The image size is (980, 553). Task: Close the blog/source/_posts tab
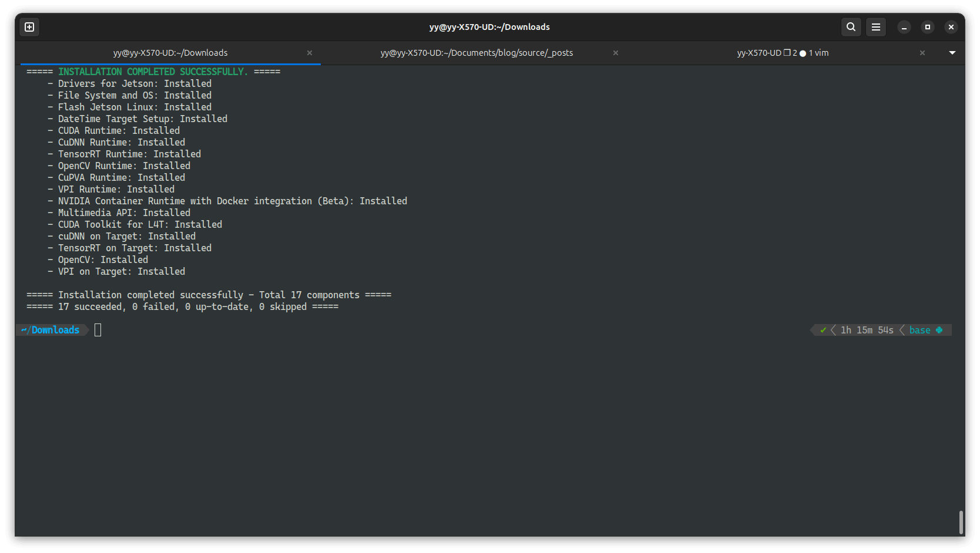coord(616,53)
